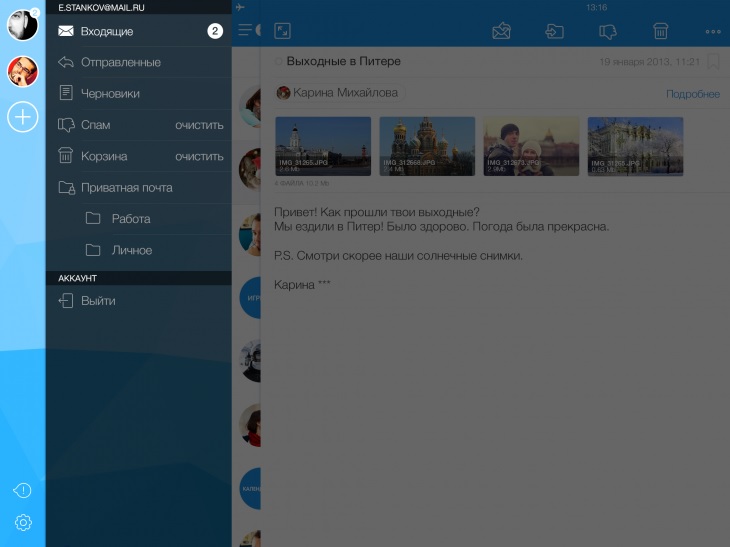Toggle the unread dot beside Выходные в Питере
This screenshot has height=547, width=730.
pyautogui.click(x=279, y=62)
